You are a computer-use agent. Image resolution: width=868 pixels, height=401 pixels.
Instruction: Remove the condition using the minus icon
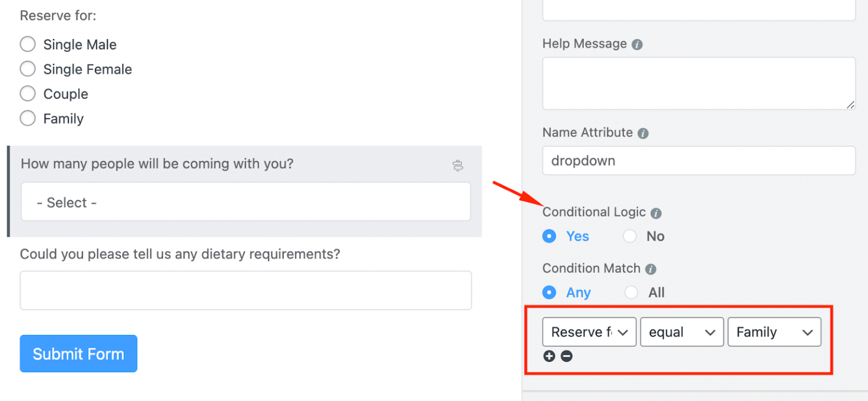[x=567, y=356]
